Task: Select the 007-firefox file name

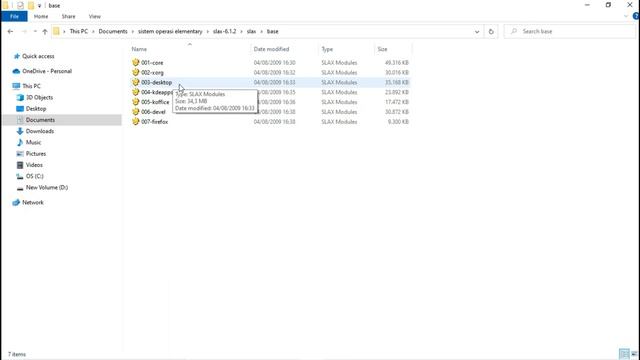Action: [154, 122]
